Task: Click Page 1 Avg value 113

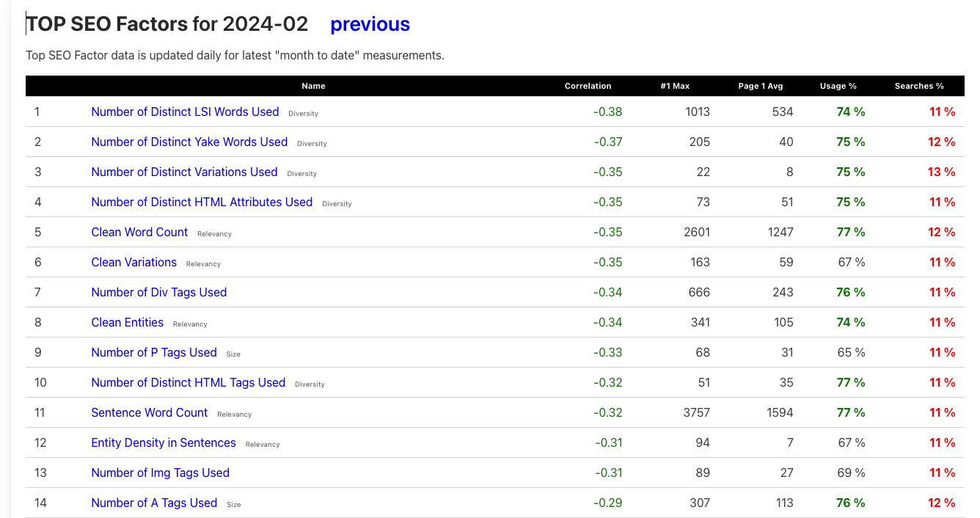Action: point(784,503)
